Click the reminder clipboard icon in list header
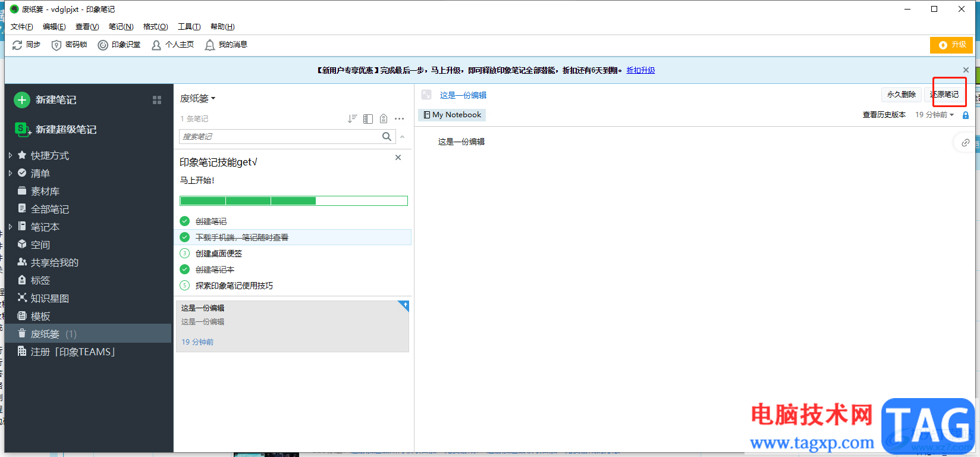Viewport: 980px width, 457px height. (384, 119)
